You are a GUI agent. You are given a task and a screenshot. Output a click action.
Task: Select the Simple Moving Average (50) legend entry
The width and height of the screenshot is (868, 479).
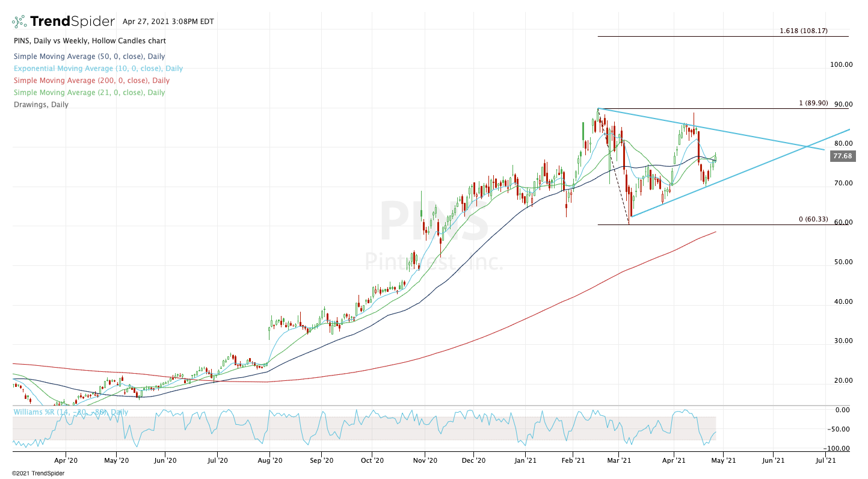pos(89,57)
